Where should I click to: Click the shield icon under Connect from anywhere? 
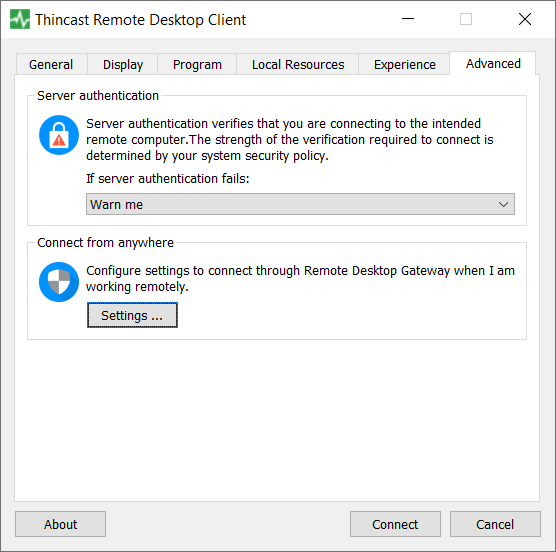(x=59, y=282)
